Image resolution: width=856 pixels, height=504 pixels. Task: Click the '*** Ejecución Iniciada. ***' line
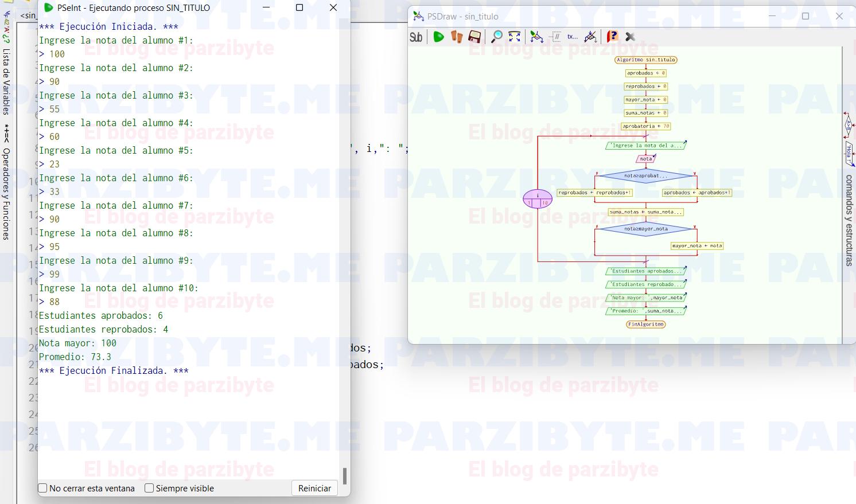click(108, 26)
